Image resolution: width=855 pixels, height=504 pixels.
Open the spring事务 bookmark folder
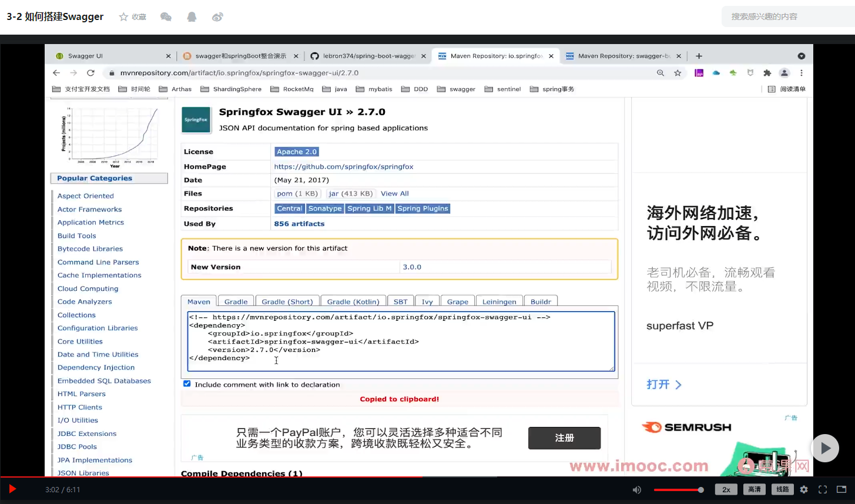(552, 89)
